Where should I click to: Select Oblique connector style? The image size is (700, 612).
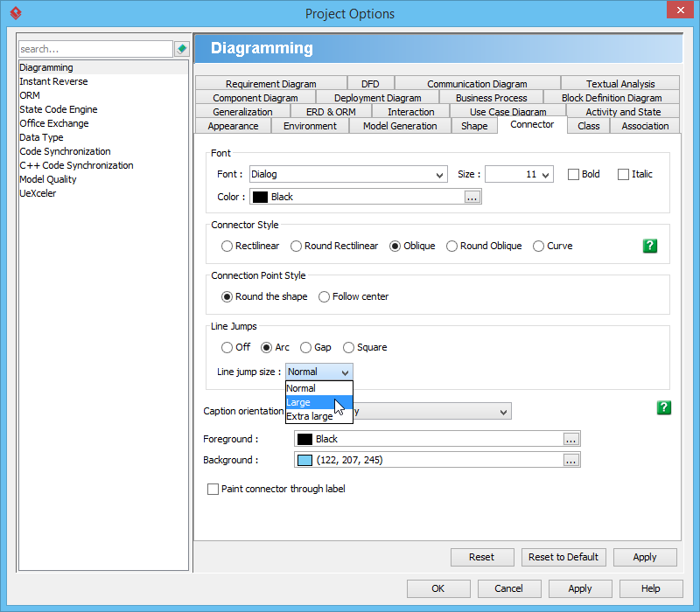tap(395, 247)
